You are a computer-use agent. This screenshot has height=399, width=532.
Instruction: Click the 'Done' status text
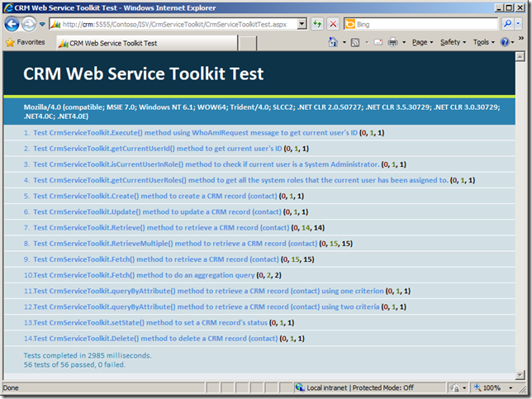[x=11, y=387]
